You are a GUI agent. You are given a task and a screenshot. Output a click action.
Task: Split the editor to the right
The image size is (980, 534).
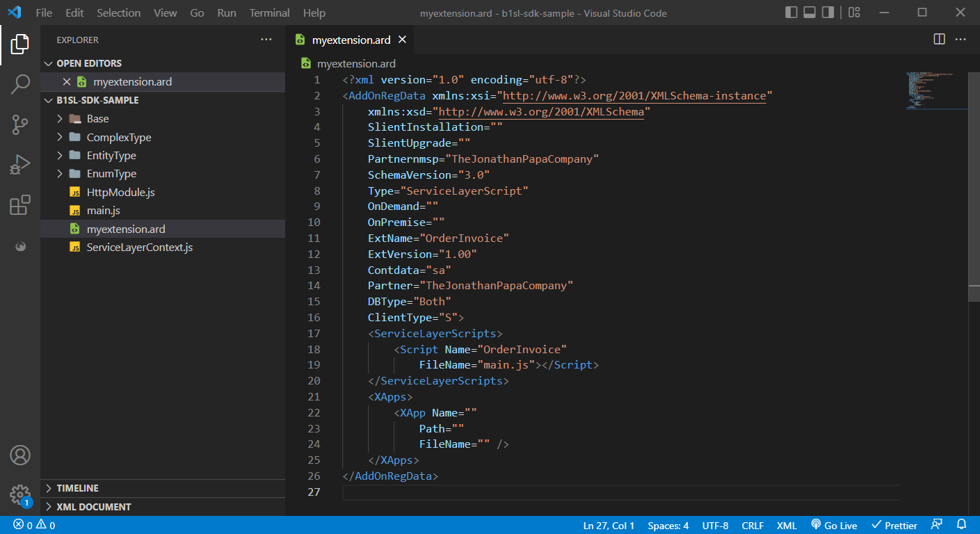pyautogui.click(x=939, y=40)
